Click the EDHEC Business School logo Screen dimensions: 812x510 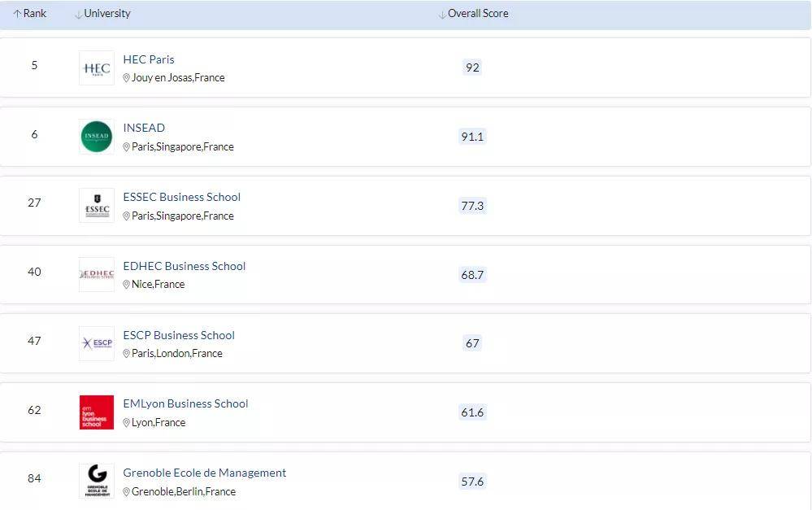(x=97, y=275)
